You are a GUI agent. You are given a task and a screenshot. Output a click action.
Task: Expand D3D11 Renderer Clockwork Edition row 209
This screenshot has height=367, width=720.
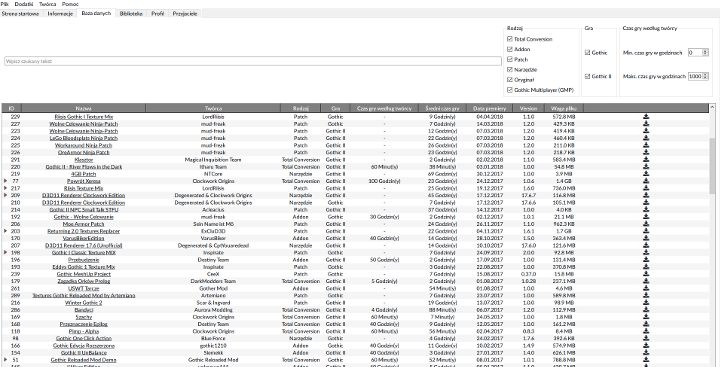6,195
